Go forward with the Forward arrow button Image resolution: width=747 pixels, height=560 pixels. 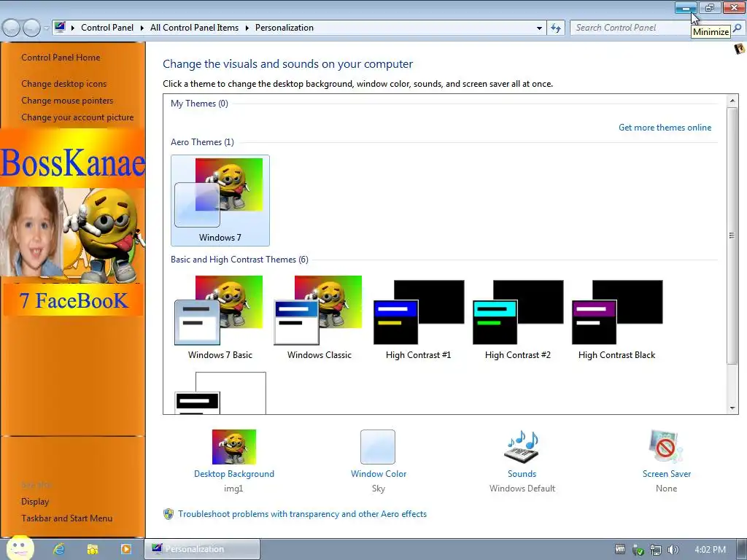pyautogui.click(x=32, y=28)
